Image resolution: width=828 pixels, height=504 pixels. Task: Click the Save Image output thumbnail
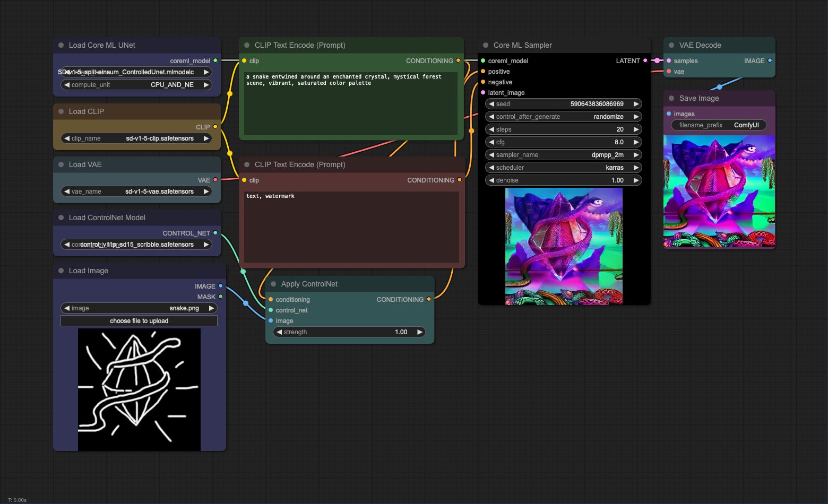click(719, 192)
